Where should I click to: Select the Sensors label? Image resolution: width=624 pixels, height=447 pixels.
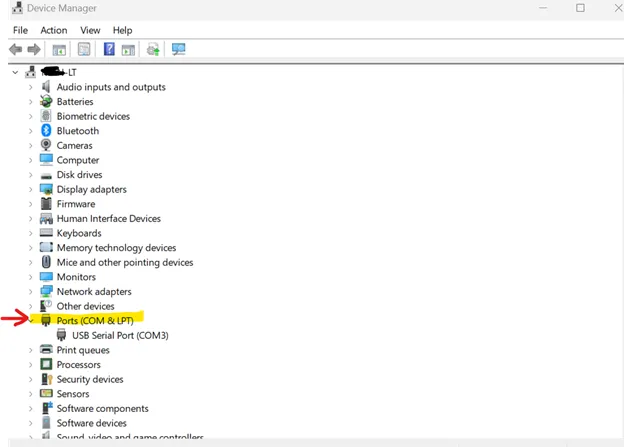(73, 394)
